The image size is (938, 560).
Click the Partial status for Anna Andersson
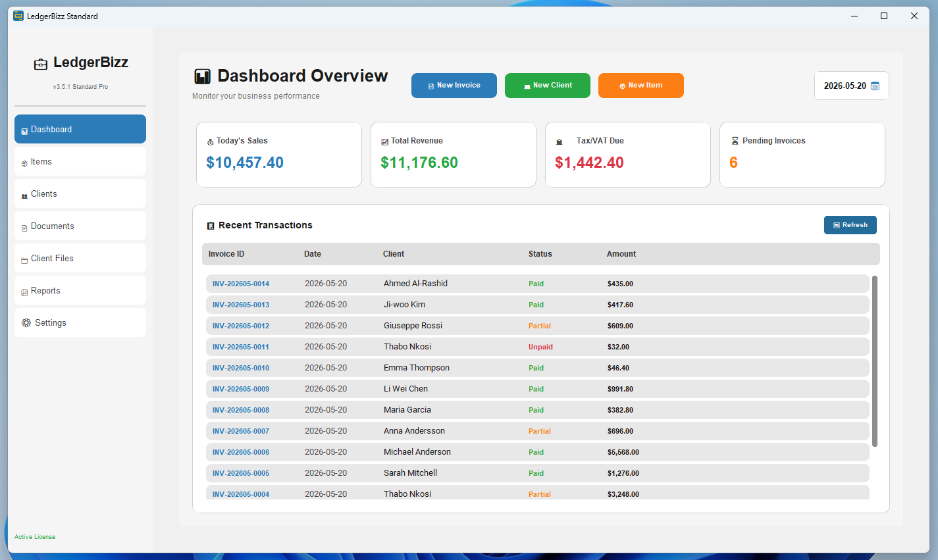[x=540, y=432]
